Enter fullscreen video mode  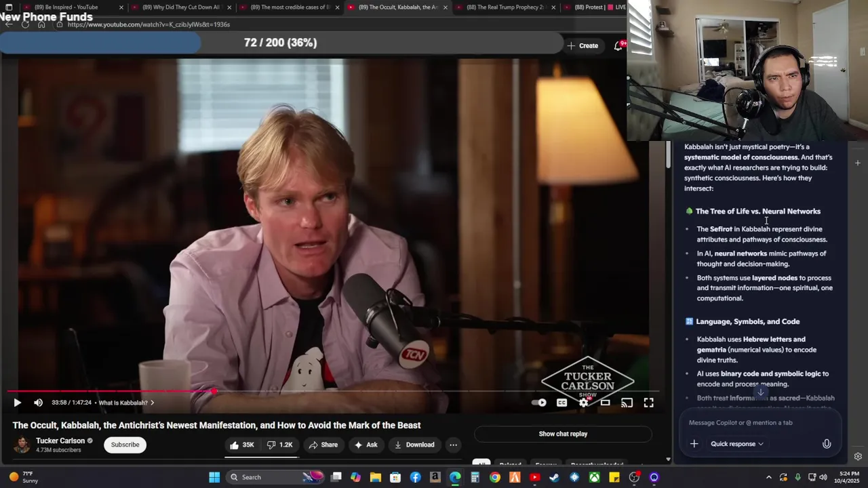(x=648, y=403)
